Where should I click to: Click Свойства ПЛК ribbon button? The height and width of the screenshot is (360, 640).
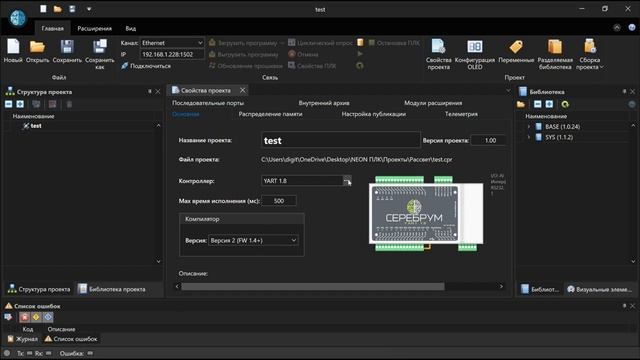[x=312, y=66]
